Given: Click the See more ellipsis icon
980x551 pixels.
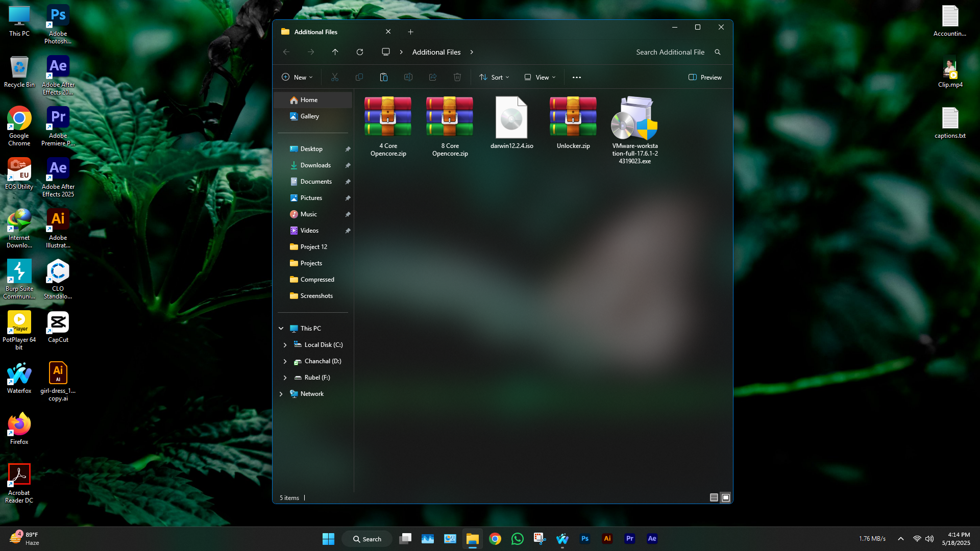Looking at the screenshot, I should point(577,78).
